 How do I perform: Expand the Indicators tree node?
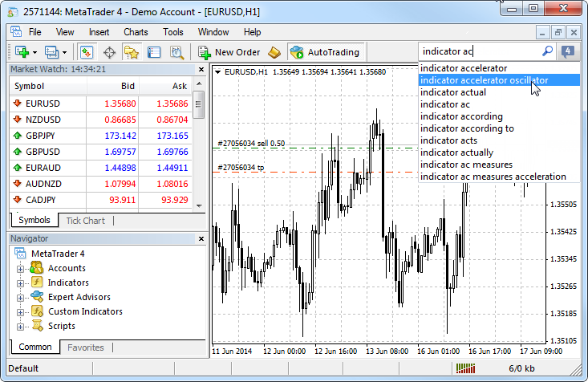point(20,283)
